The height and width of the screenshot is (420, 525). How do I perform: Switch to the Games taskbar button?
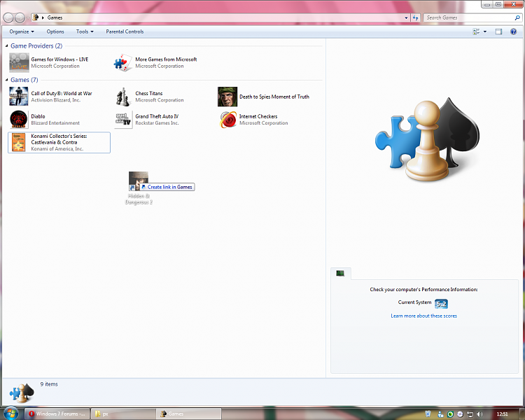[x=189, y=414]
